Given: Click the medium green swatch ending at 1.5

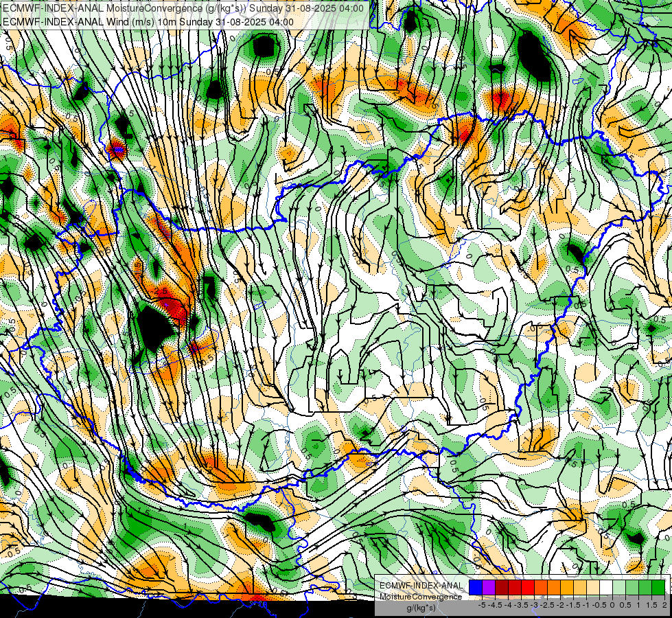Looking at the screenshot, I should tap(645, 587).
